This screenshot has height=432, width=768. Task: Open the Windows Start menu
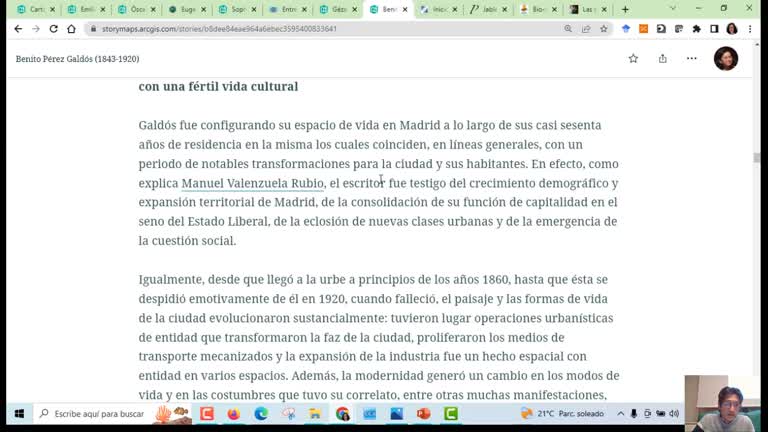pyautogui.click(x=19, y=414)
